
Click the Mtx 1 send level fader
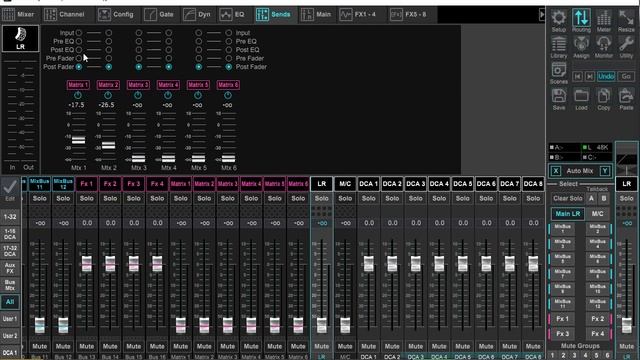point(78,140)
